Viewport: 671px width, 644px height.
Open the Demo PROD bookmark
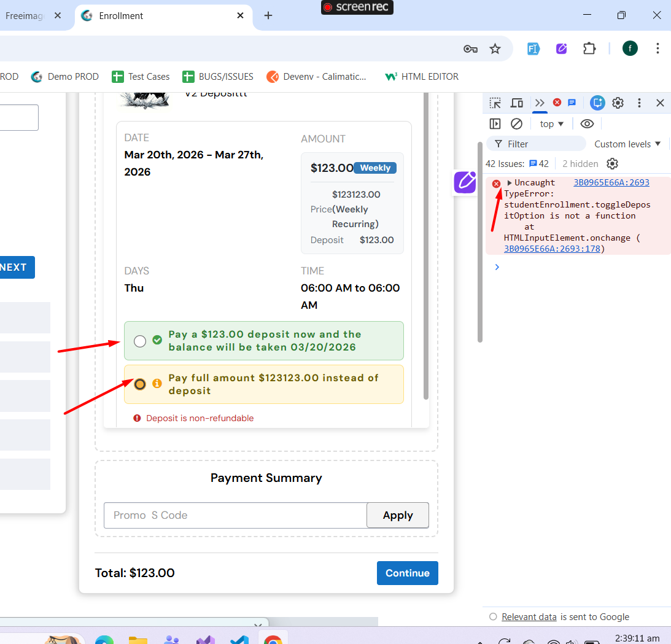[x=64, y=77]
